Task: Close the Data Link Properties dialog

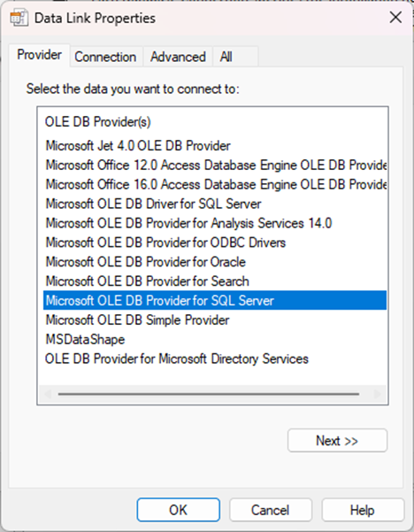Action: [395, 18]
